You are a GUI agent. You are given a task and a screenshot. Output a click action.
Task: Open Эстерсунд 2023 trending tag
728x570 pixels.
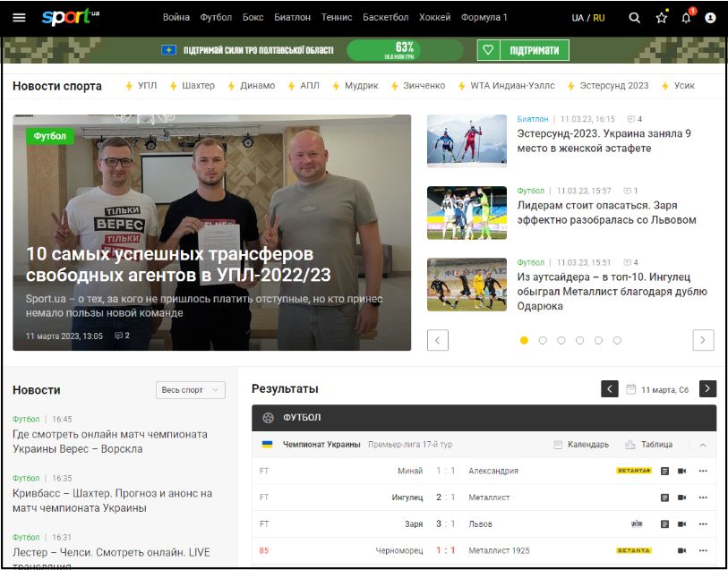[x=613, y=86]
